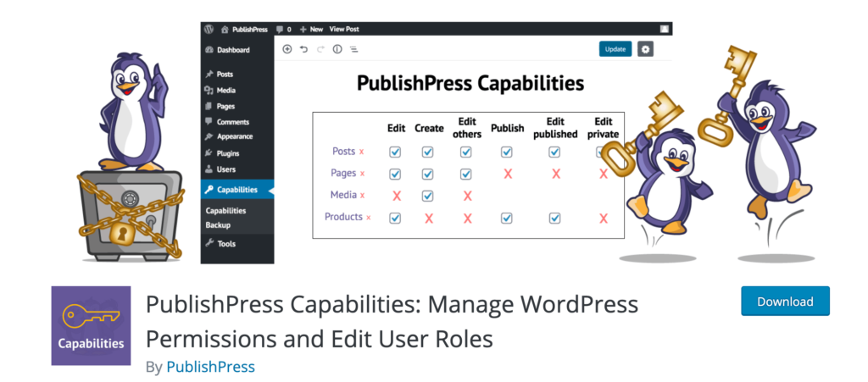
Task: Toggle the Pages Edit others checkbox
Action: [x=466, y=174]
